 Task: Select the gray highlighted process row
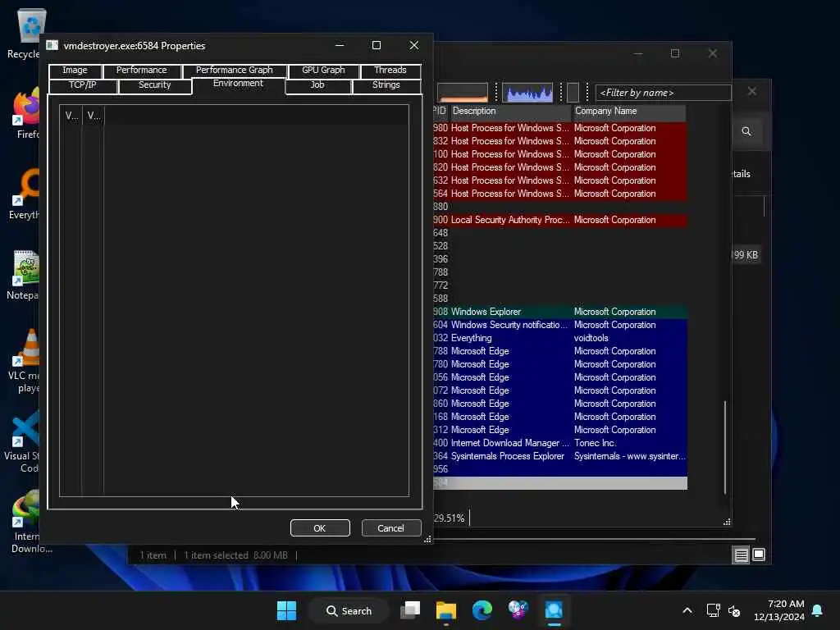pyautogui.click(x=559, y=483)
